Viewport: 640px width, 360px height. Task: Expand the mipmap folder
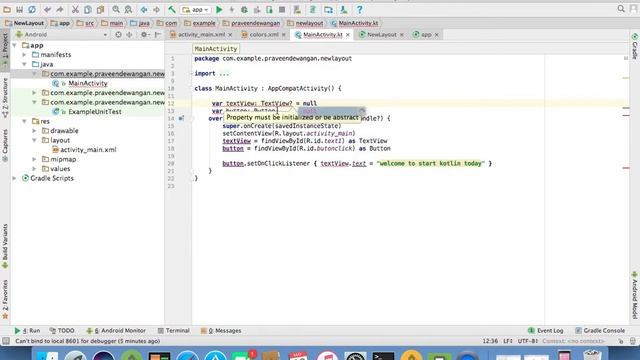[35, 159]
